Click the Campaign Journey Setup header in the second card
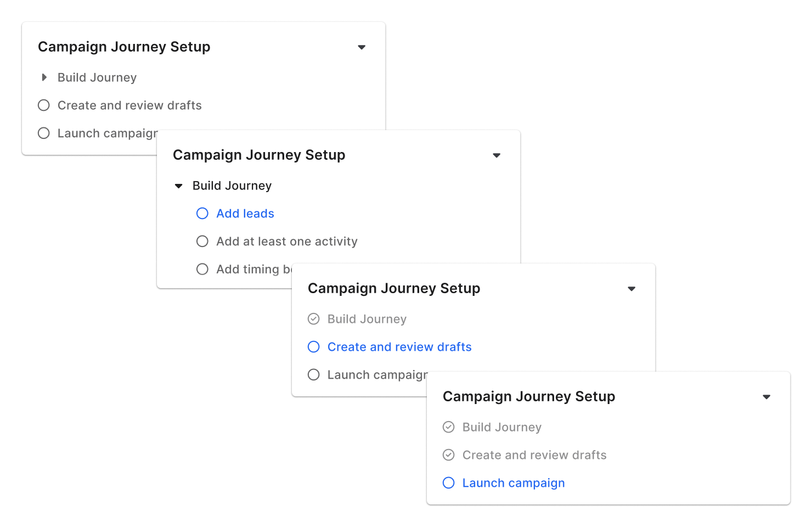Image resolution: width=812 pixels, height=527 pixels. 258,155
